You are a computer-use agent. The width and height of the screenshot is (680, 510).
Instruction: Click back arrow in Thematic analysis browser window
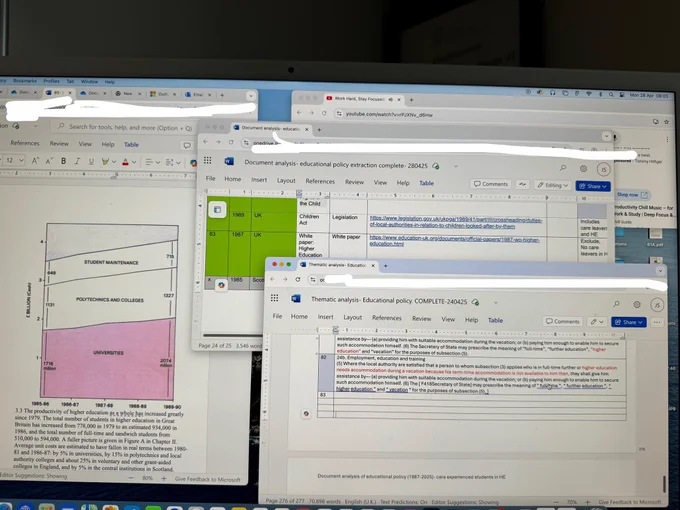click(272, 279)
